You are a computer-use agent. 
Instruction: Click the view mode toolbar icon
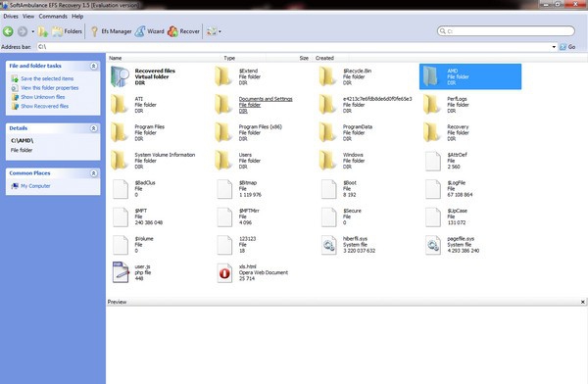click(212, 31)
